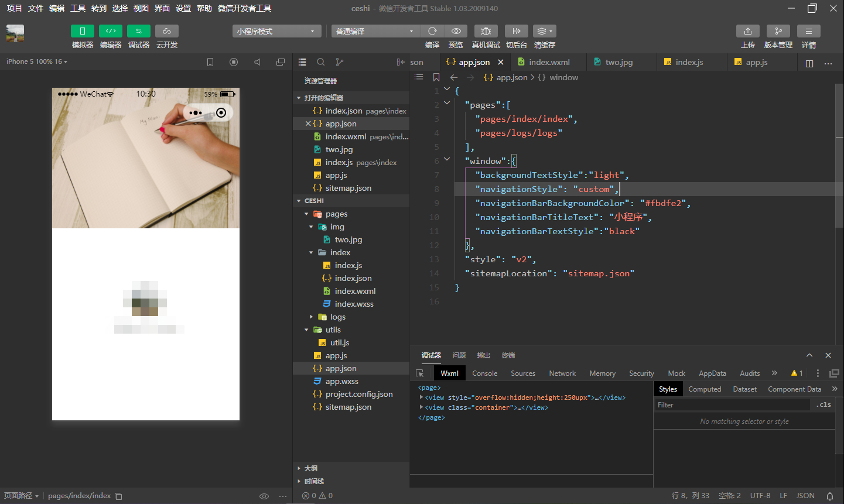
Task: Open the search panel in sidebar
Action: pyautogui.click(x=321, y=62)
